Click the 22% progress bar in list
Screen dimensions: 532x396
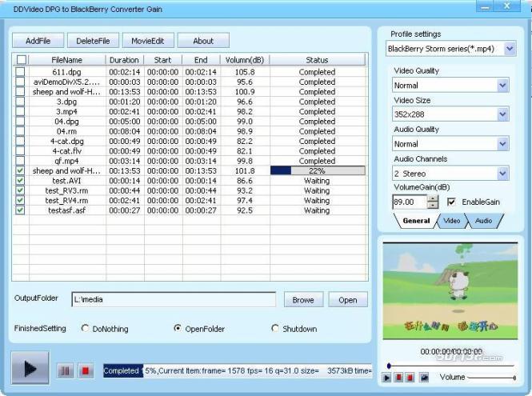tap(318, 170)
